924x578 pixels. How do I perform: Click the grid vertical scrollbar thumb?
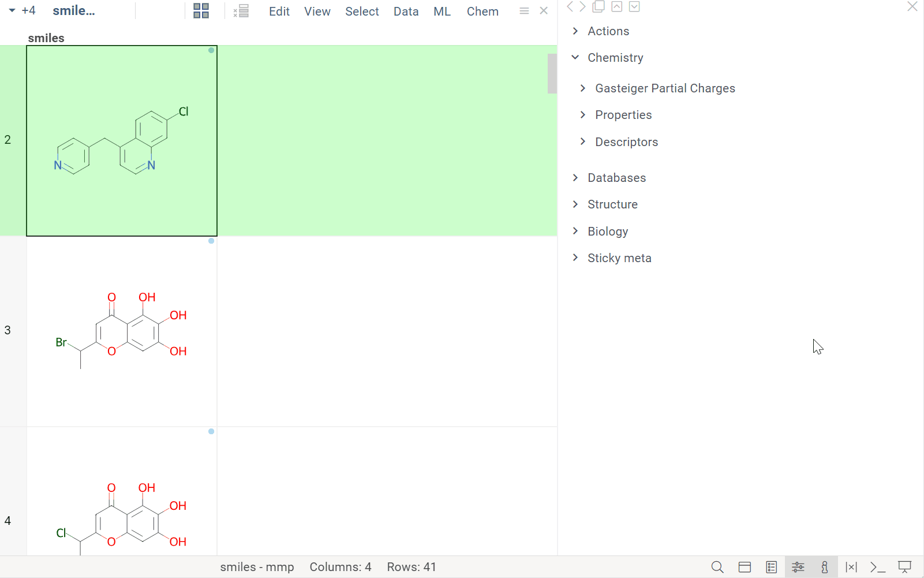coord(552,73)
